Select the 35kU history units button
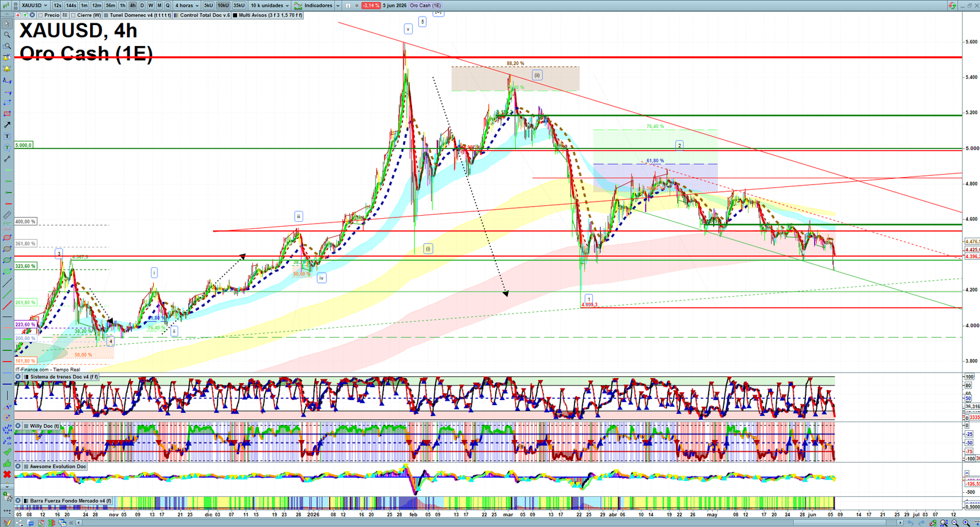The width and height of the screenshot is (980, 527). [239, 6]
